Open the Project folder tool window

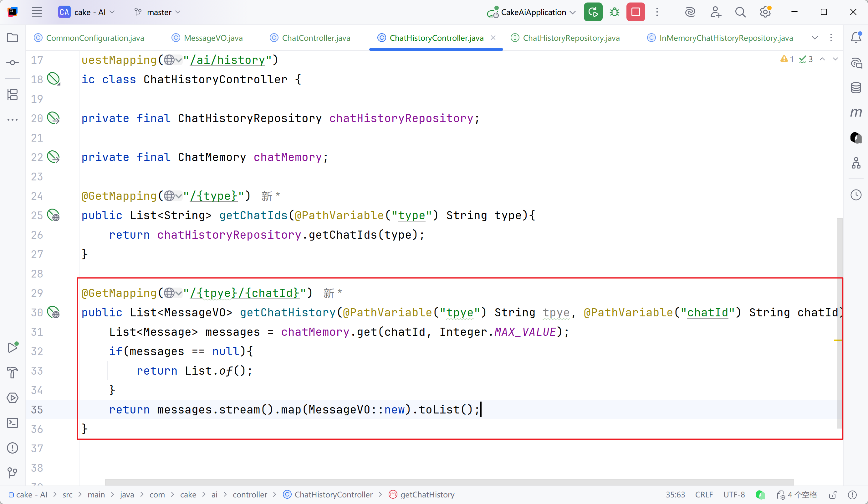click(13, 38)
